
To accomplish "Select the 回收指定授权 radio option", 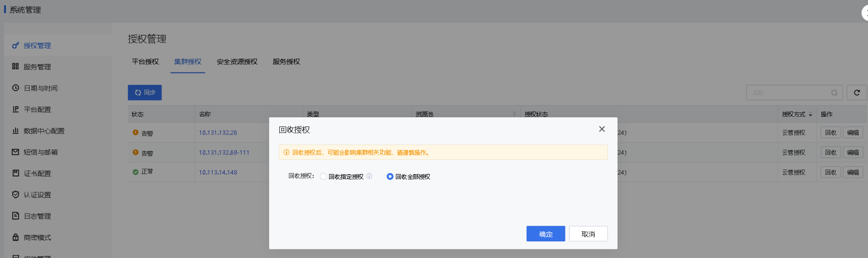I will tap(323, 177).
